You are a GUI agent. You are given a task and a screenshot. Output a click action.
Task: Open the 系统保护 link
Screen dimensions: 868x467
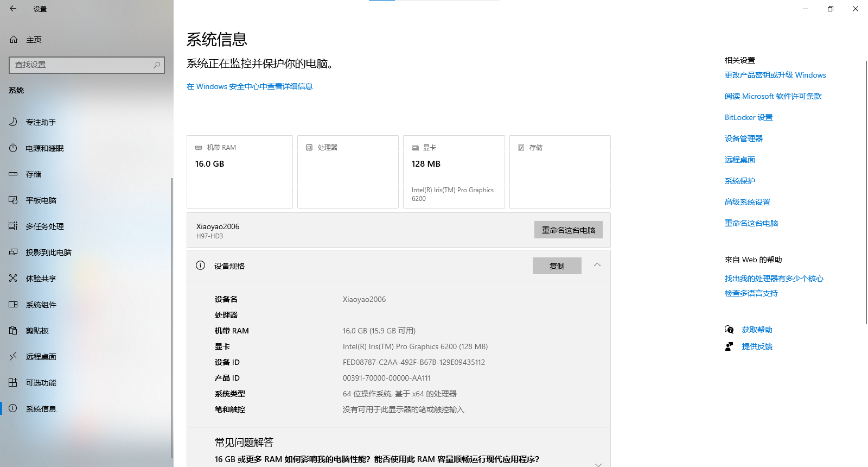coord(740,181)
